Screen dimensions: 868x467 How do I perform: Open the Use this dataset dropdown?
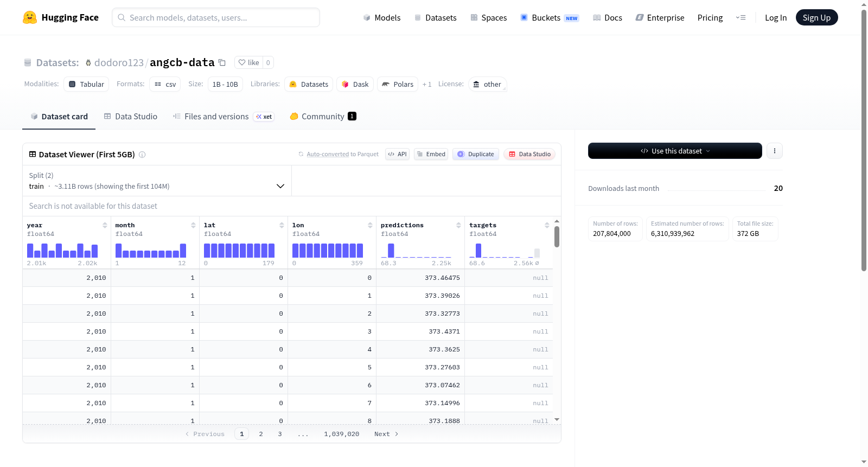(675, 151)
